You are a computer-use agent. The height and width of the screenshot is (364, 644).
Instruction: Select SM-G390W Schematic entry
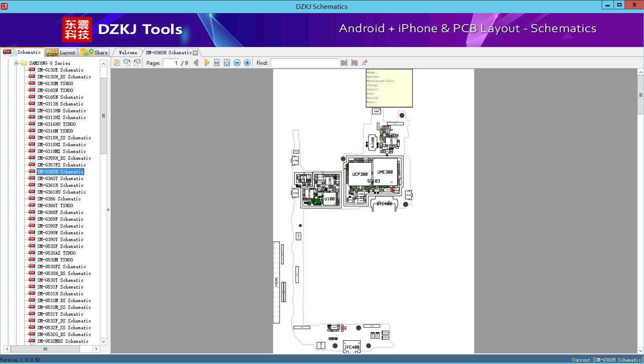60,233
